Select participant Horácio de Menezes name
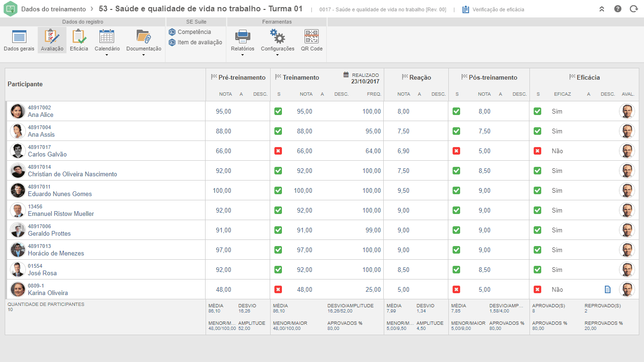 (x=56, y=253)
